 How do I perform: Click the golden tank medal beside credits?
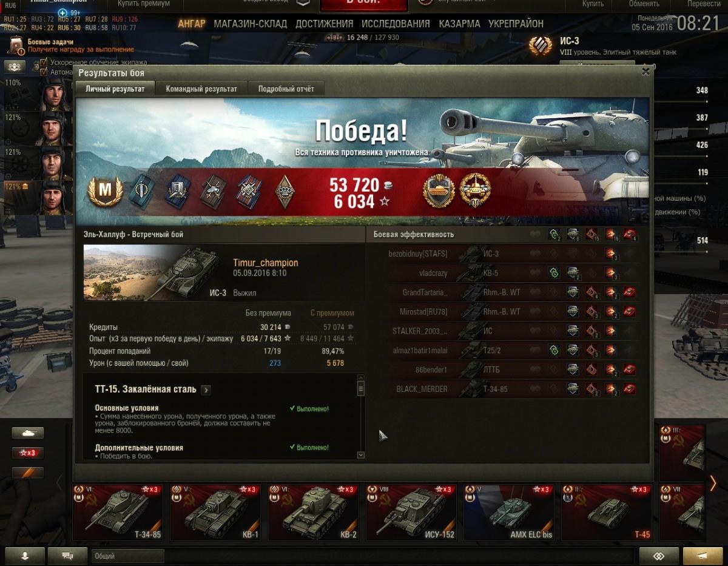click(x=438, y=190)
